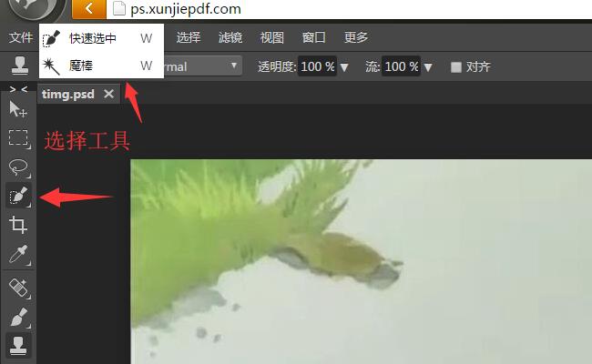Open the 视图 menu
Screen dimensions: 592x364
click(x=271, y=37)
